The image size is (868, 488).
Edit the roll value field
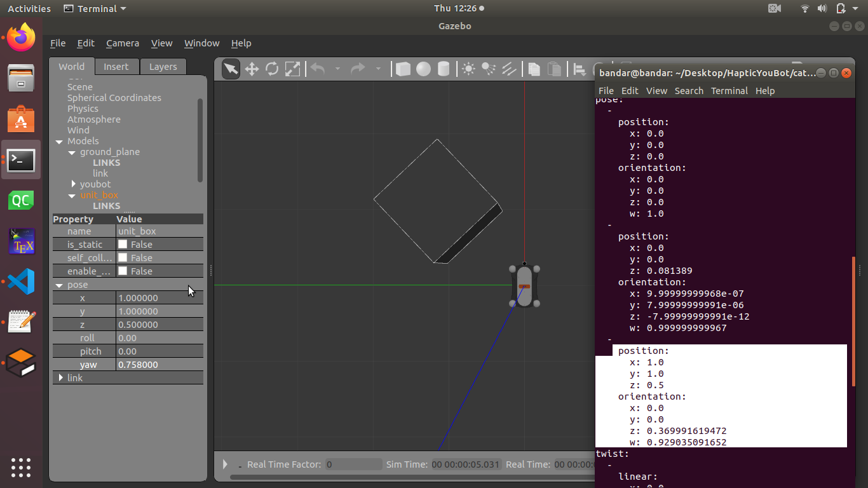(159, 338)
